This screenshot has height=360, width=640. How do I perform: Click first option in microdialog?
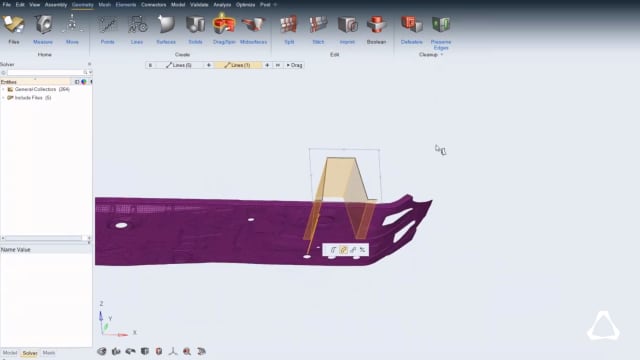333,250
